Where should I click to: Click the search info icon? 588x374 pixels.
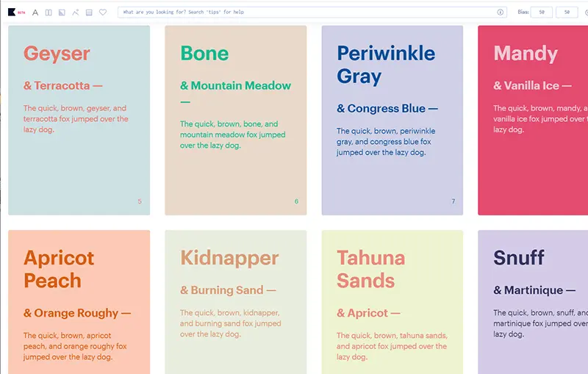501,12
